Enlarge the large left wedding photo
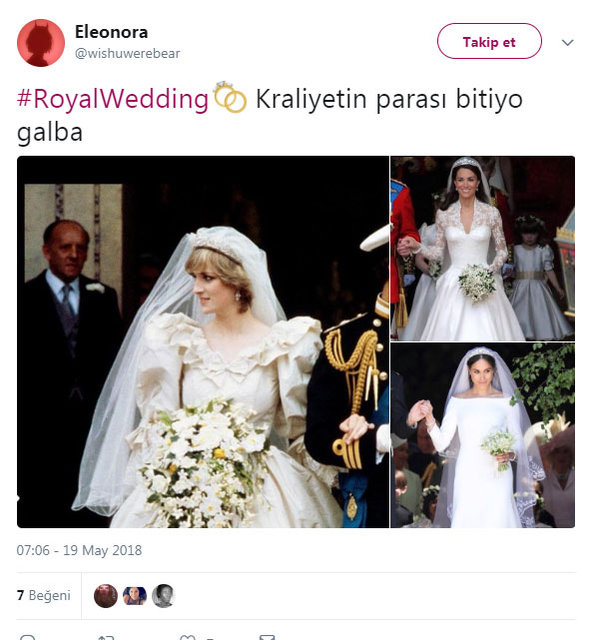Screen dimensions: 589x640 point(203,342)
